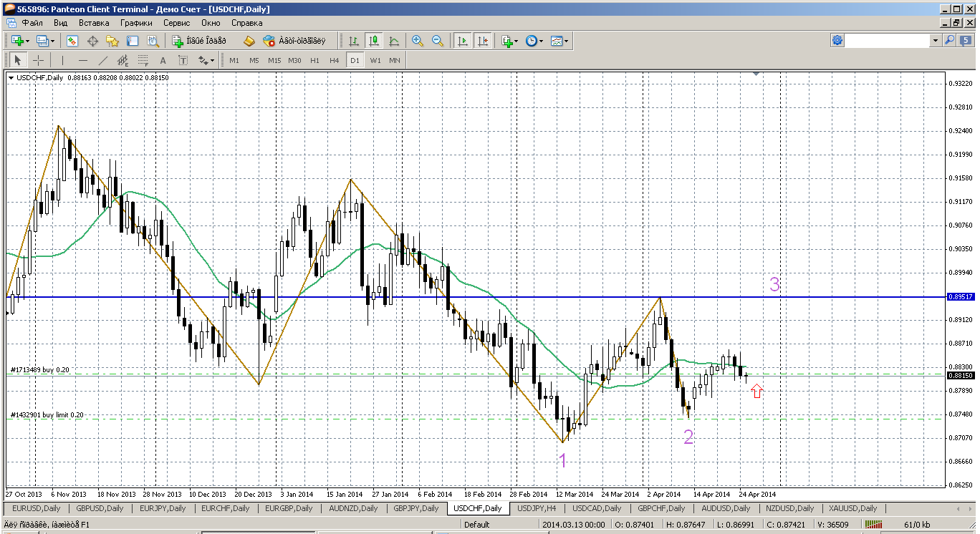This screenshot has width=980, height=534.
Task: Open the Navigator folder-star icon
Action: tap(112, 41)
